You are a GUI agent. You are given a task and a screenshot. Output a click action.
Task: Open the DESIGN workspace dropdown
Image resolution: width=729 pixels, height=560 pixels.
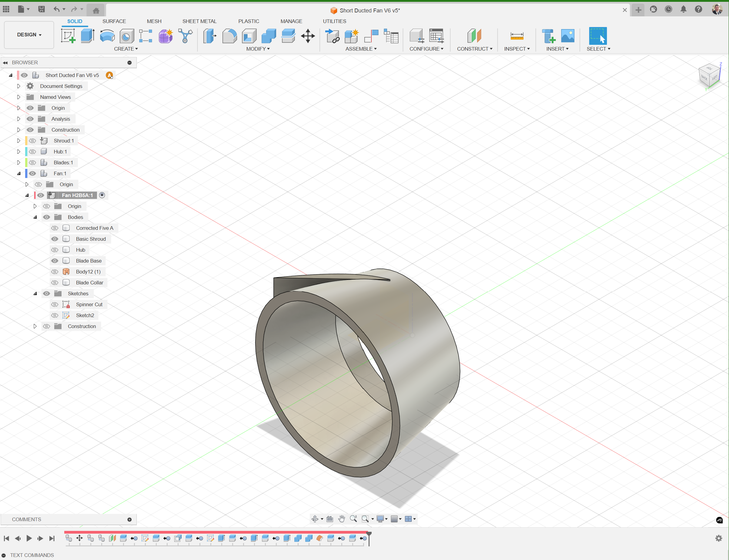29,35
